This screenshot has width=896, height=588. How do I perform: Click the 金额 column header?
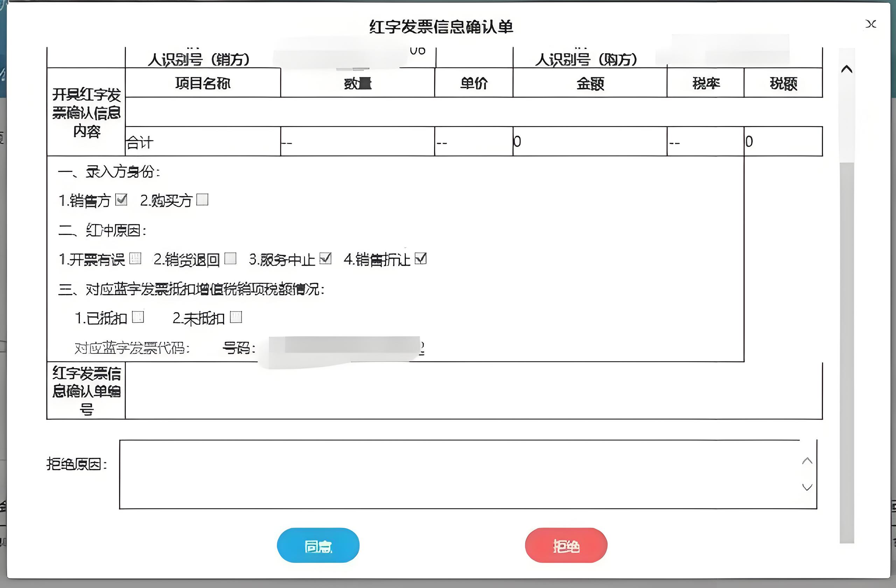tap(590, 83)
